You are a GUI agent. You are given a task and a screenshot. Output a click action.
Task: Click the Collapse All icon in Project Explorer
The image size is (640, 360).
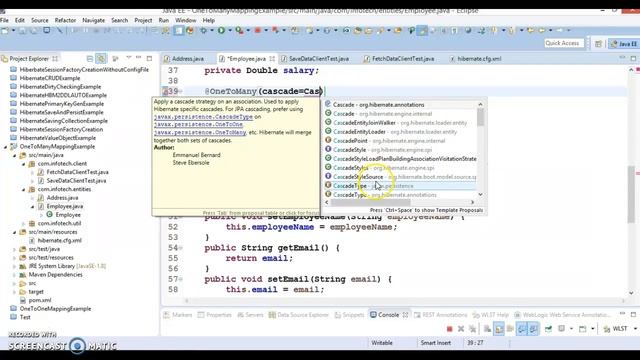pyautogui.click(x=90, y=59)
